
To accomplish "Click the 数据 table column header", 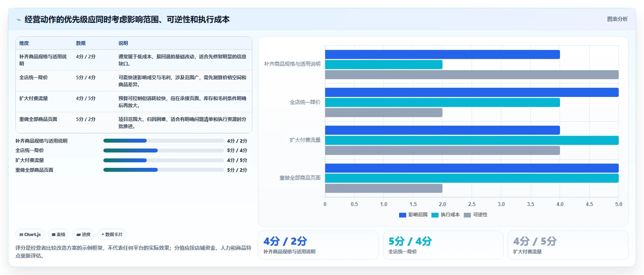I will tap(81, 43).
